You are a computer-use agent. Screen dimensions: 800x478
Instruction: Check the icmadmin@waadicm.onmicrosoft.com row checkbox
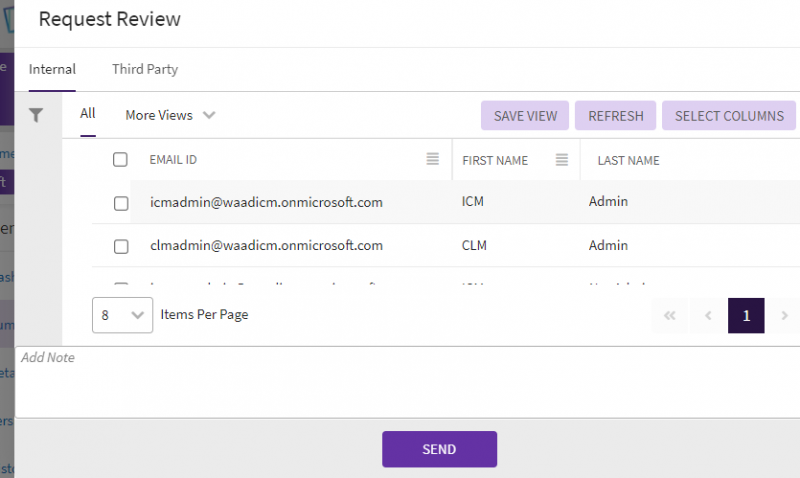click(121, 203)
